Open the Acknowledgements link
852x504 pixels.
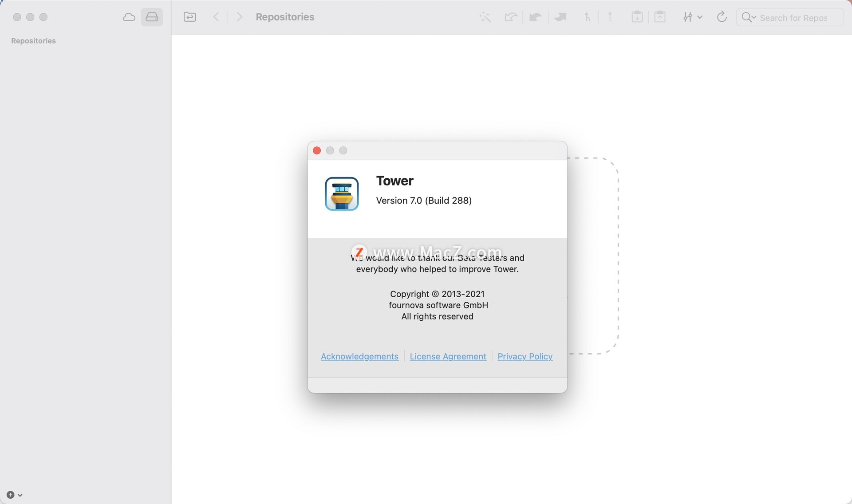[x=359, y=357]
